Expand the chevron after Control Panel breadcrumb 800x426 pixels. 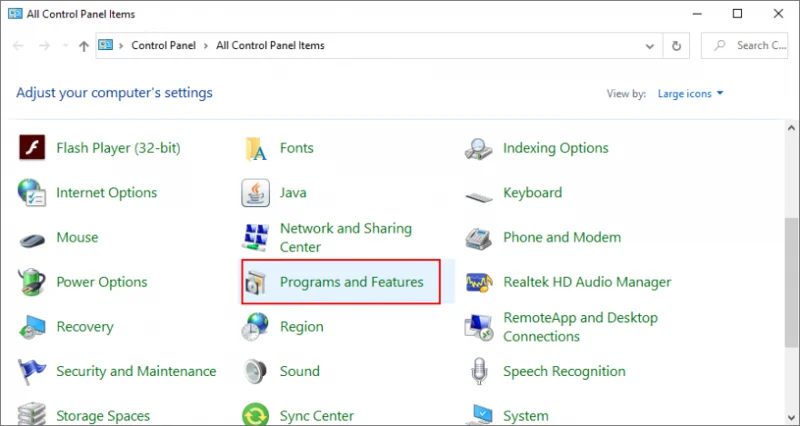(x=206, y=45)
